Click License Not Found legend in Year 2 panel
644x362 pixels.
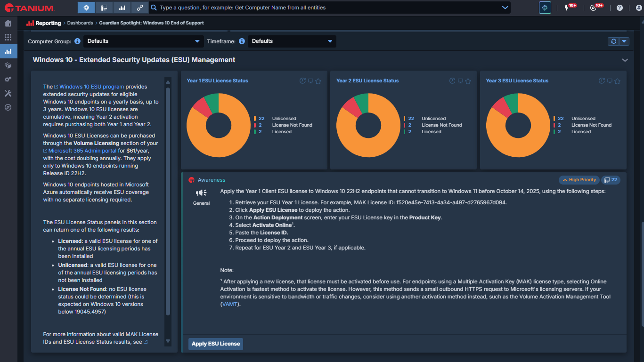442,125
